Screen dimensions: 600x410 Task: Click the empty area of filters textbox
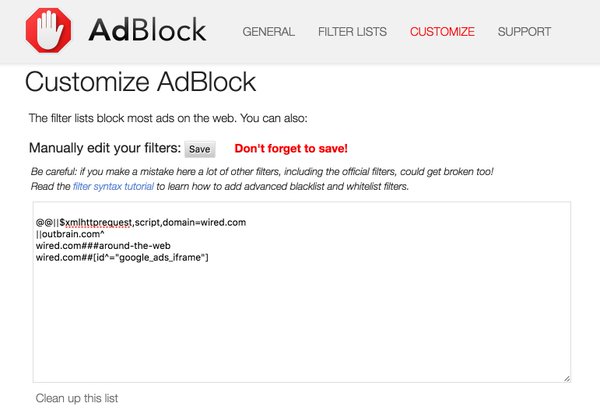point(302,322)
